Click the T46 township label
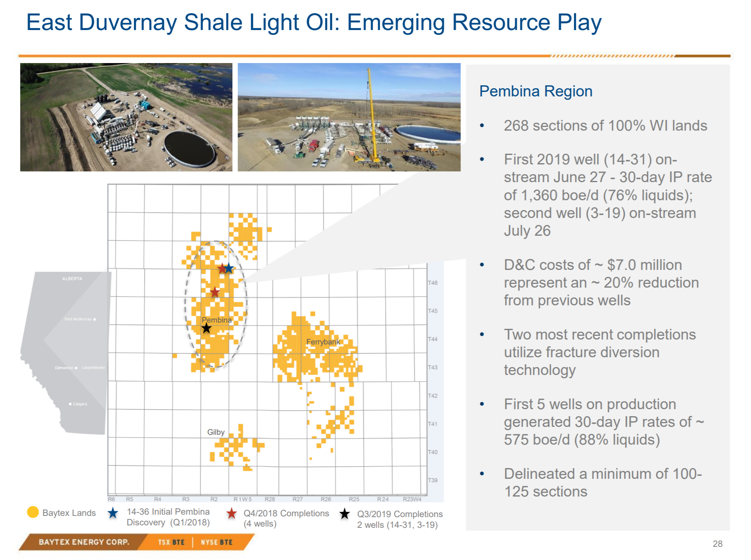 [x=433, y=283]
